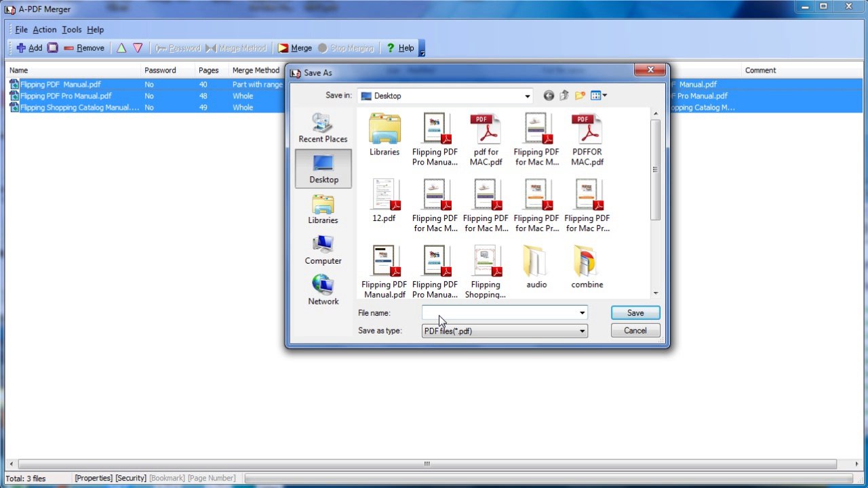This screenshot has height=488, width=868.
Task: Expand the File name history dropdown arrow
Action: [x=582, y=313]
